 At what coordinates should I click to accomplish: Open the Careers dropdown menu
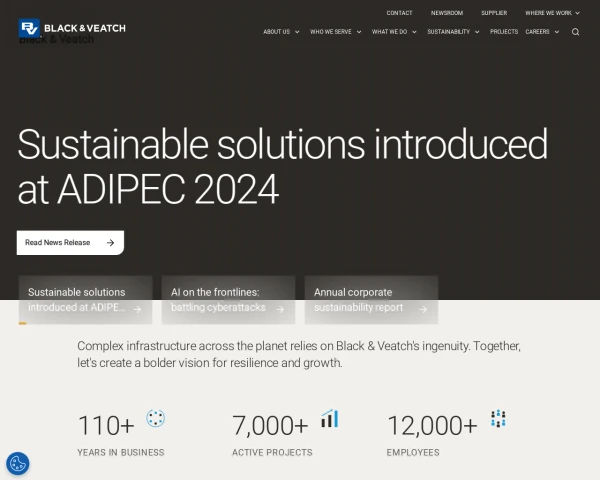pyautogui.click(x=542, y=32)
